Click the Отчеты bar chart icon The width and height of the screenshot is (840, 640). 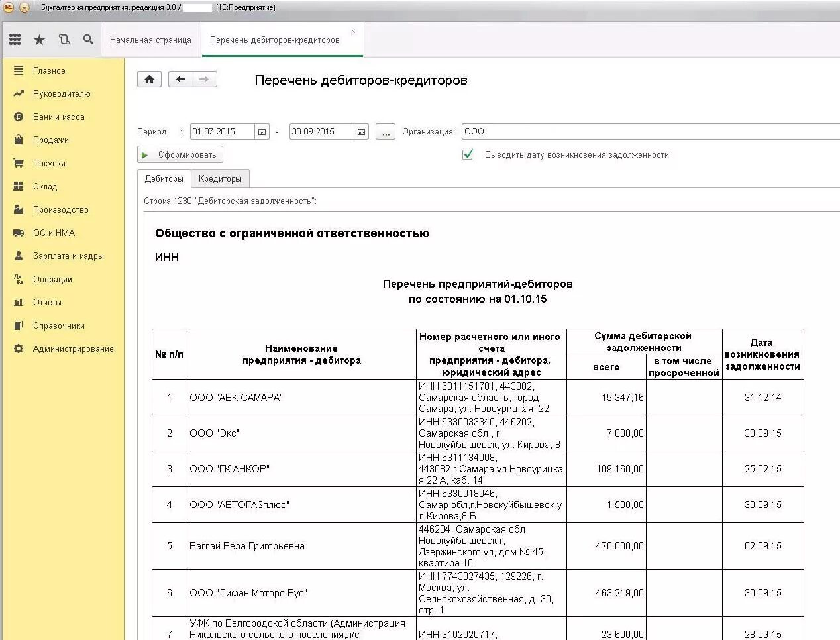(x=19, y=302)
